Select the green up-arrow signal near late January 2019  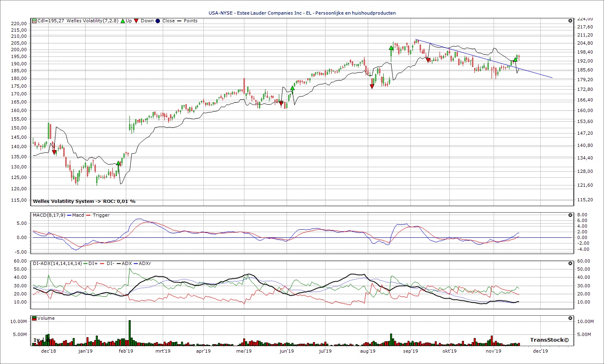pyautogui.click(x=119, y=163)
